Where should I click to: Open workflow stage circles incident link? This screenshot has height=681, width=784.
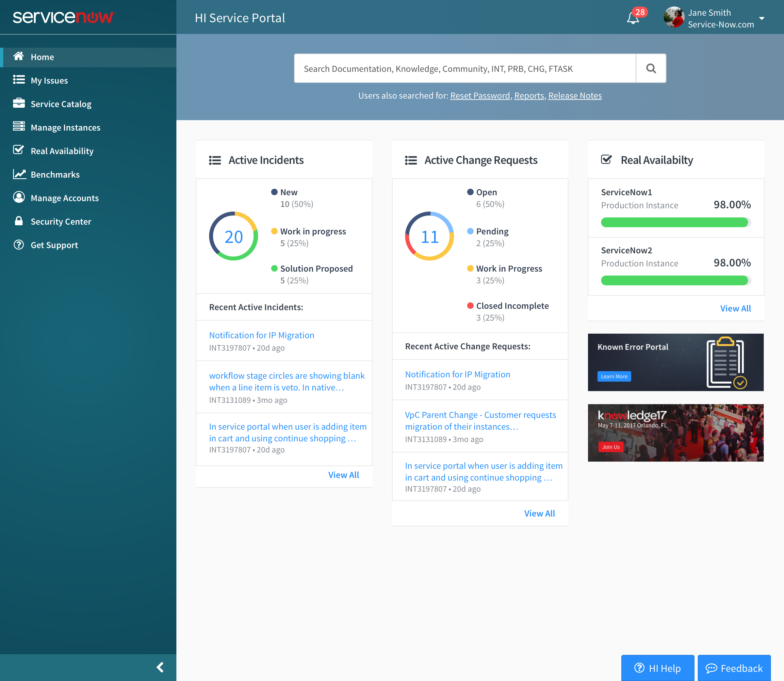pyautogui.click(x=287, y=381)
